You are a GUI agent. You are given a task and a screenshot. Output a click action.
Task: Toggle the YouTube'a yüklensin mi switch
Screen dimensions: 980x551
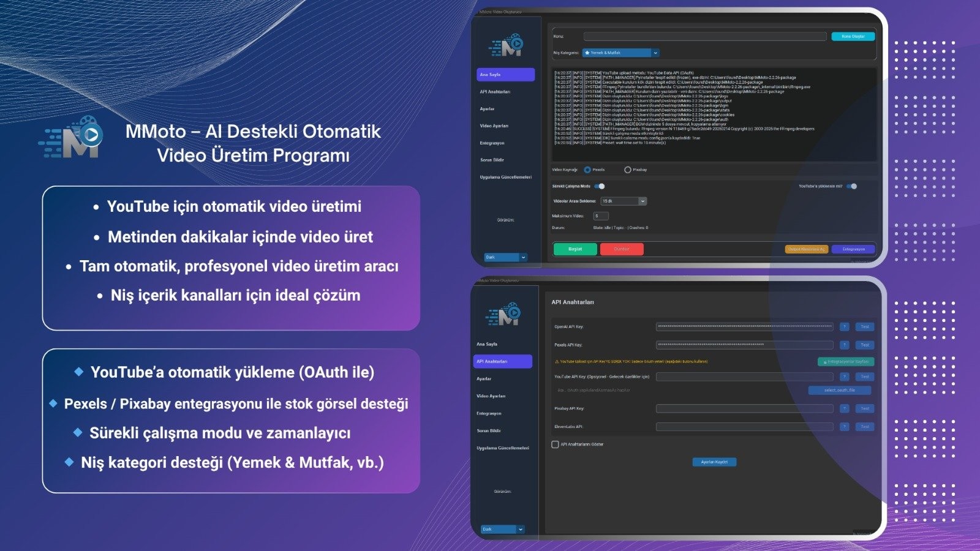(852, 186)
